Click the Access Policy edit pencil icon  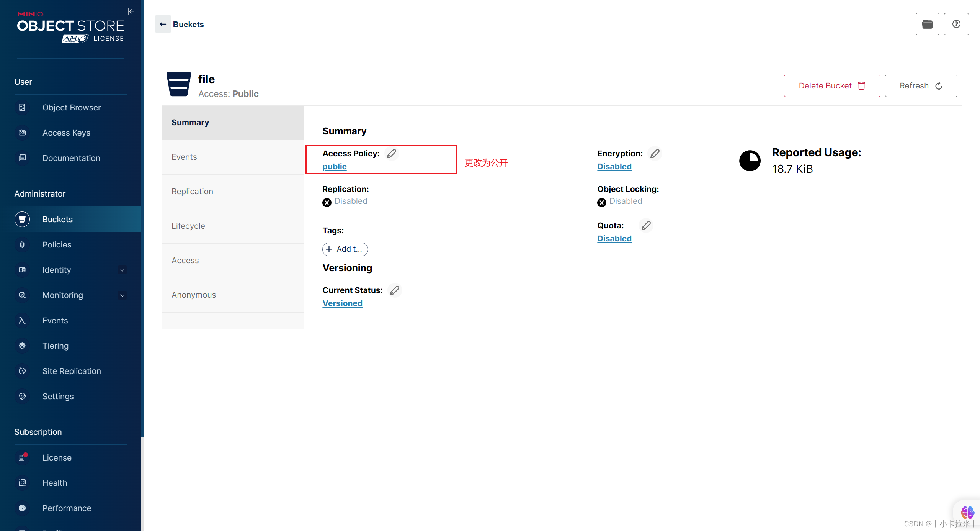click(x=391, y=154)
